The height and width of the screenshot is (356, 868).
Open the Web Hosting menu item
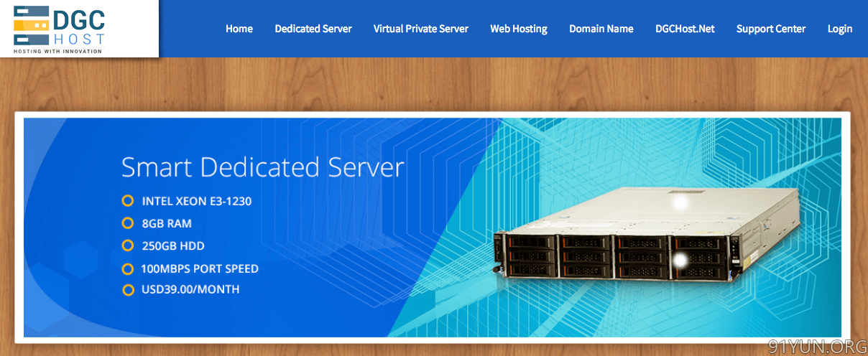[519, 29]
